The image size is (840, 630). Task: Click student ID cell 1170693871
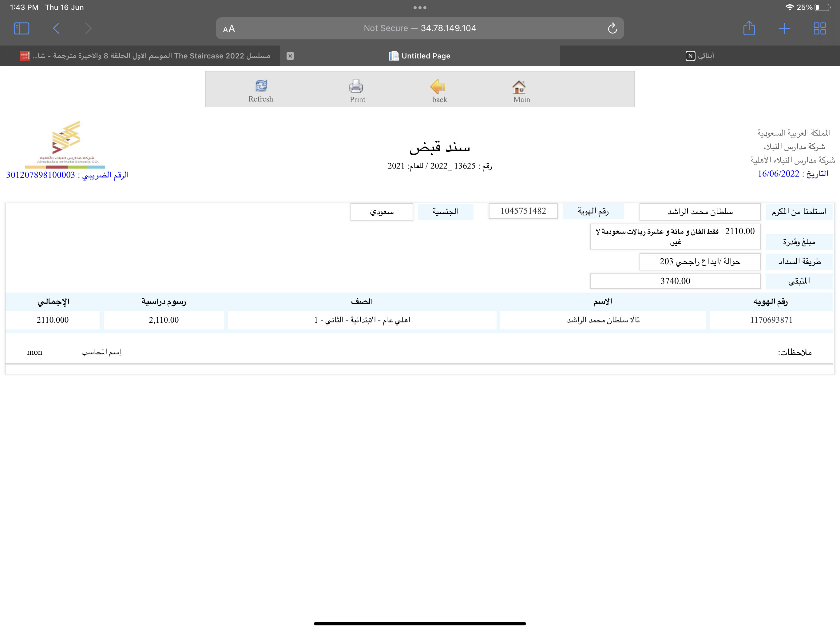coord(771,320)
